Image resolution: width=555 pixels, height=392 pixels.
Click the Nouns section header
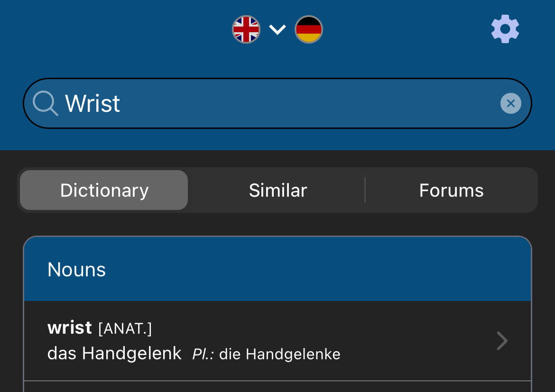[77, 270]
